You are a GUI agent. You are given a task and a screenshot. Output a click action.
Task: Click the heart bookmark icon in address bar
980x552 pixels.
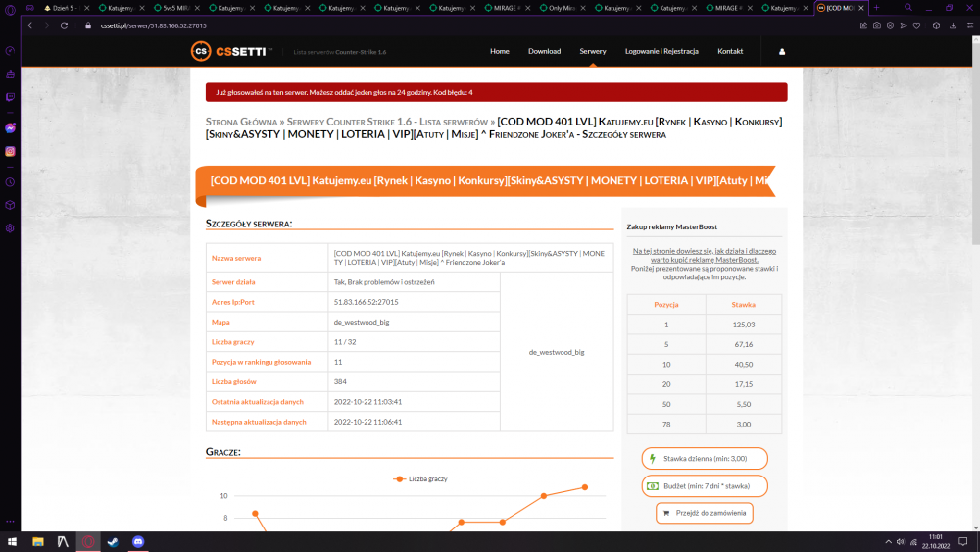(917, 25)
